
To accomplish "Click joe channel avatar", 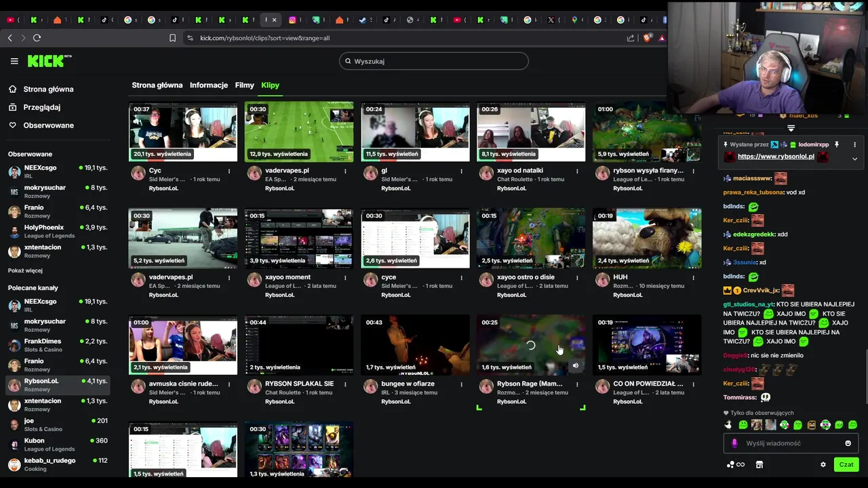I will 14,425.
